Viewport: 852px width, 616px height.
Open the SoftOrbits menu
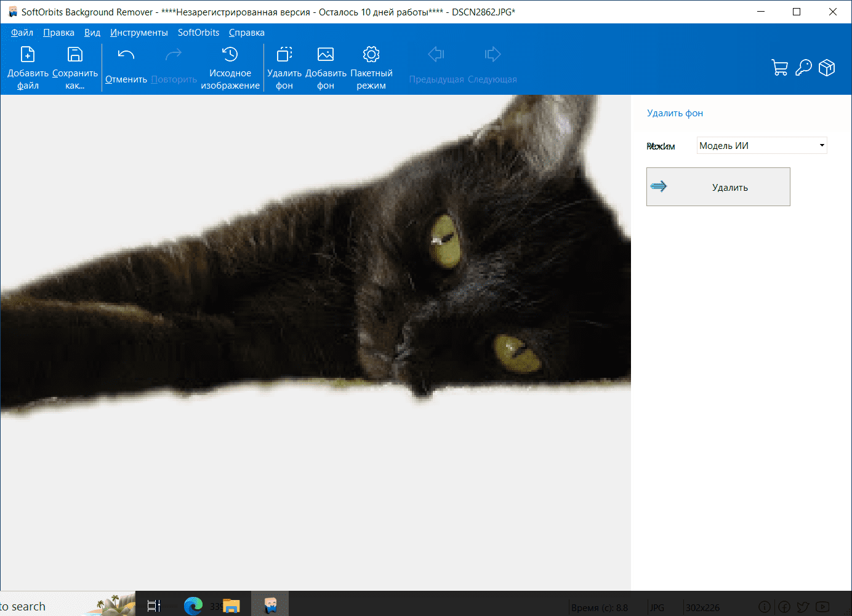tap(198, 33)
